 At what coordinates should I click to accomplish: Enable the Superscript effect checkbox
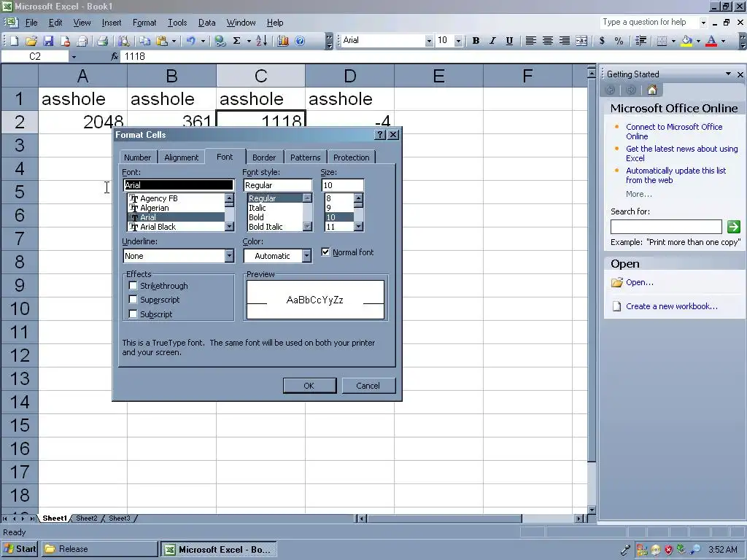[133, 300]
